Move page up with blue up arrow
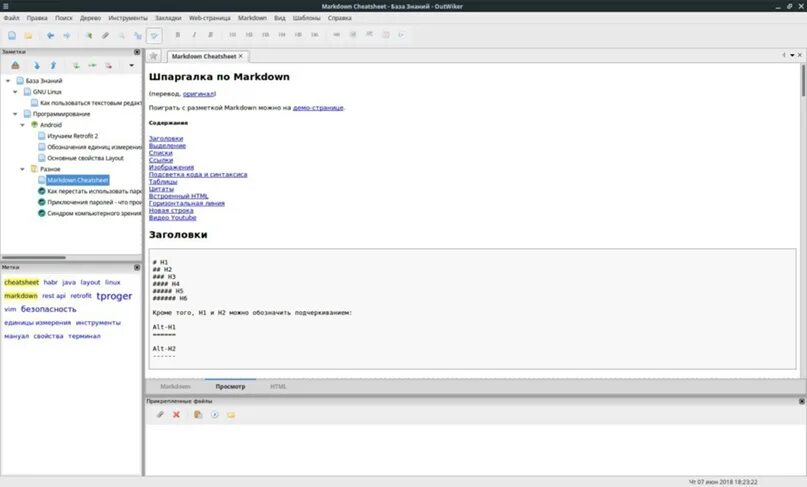This screenshot has width=807, height=487. point(53,65)
